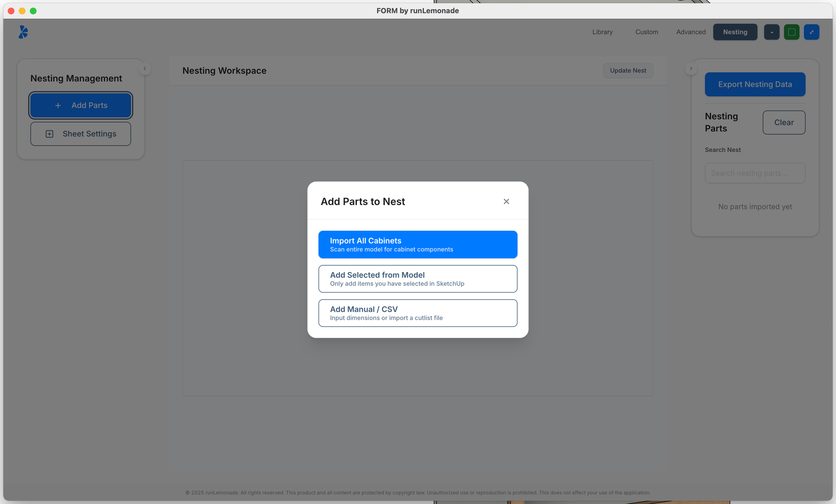
Task: Click the green square window button
Action: pyautogui.click(x=791, y=32)
